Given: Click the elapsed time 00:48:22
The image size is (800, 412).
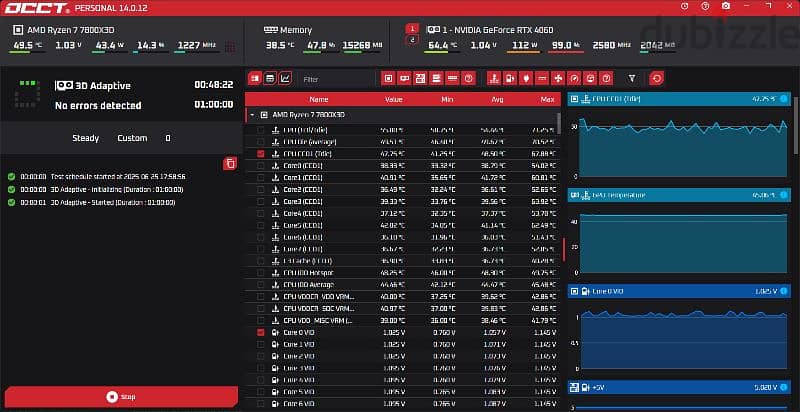Looking at the screenshot, I should pos(214,85).
